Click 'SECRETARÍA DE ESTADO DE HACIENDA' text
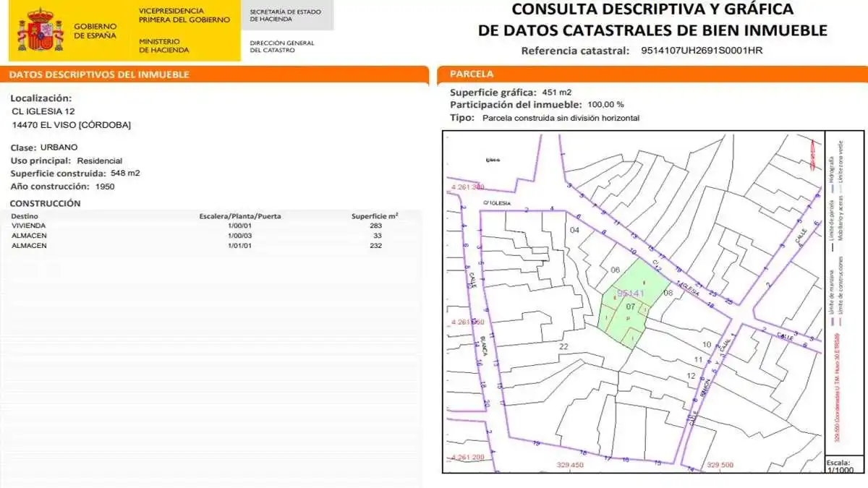This screenshot has width=868, height=488. [x=285, y=15]
